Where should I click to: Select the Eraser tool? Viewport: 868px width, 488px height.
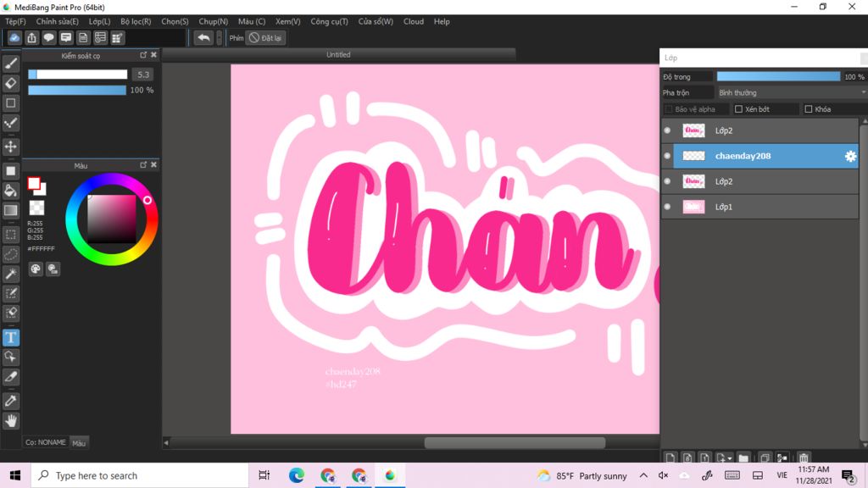(10, 83)
